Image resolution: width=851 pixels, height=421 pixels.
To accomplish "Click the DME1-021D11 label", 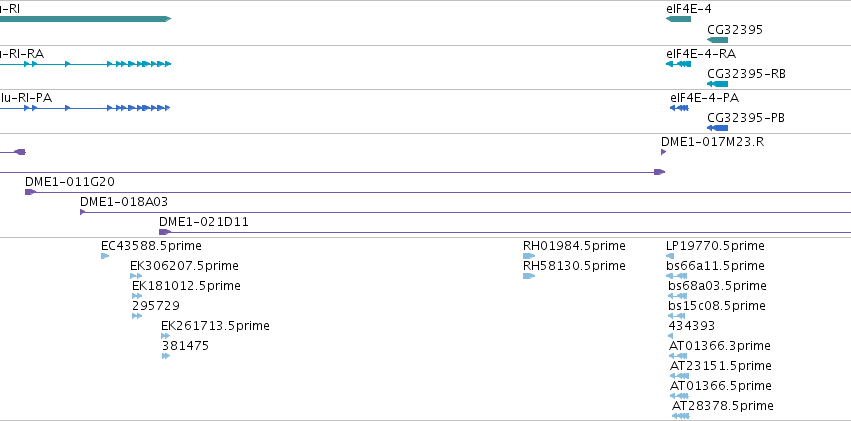I will pos(204,222).
